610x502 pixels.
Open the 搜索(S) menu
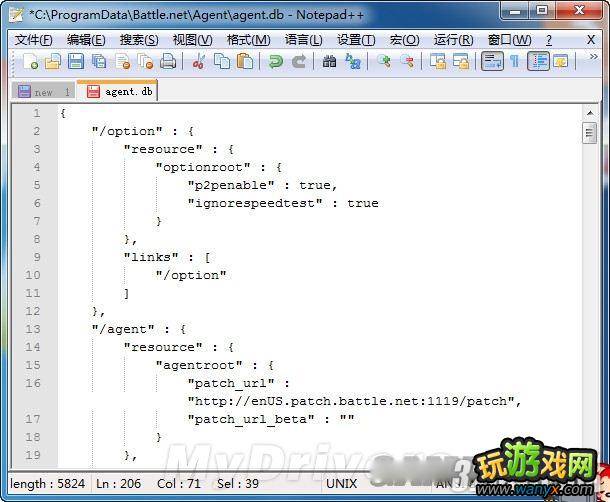139,40
